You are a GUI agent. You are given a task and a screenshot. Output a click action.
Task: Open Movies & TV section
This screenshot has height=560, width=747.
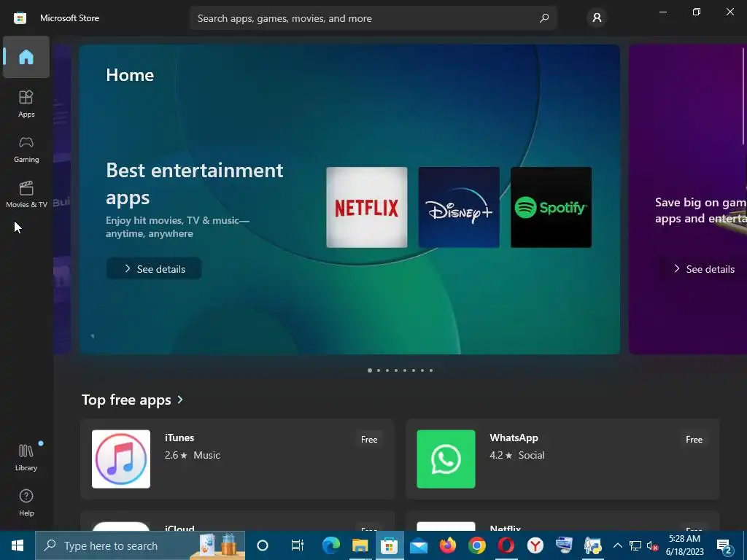point(26,194)
